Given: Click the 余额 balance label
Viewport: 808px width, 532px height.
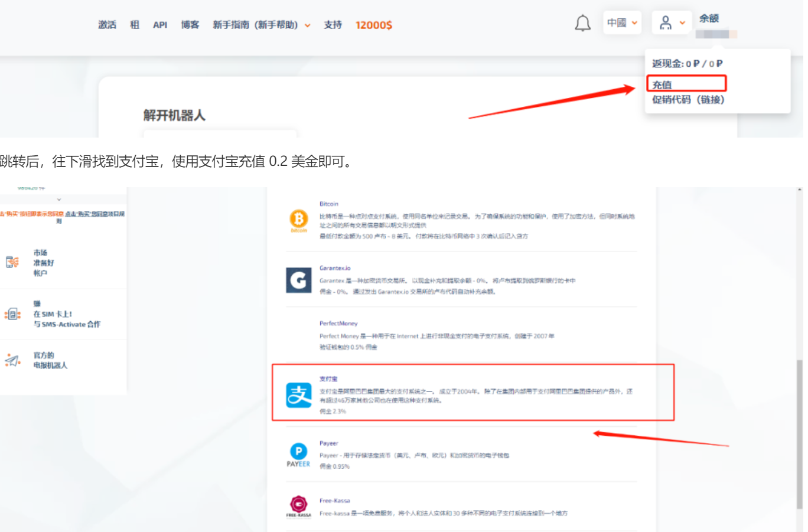Looking at the screenshot, I should 709,18.
